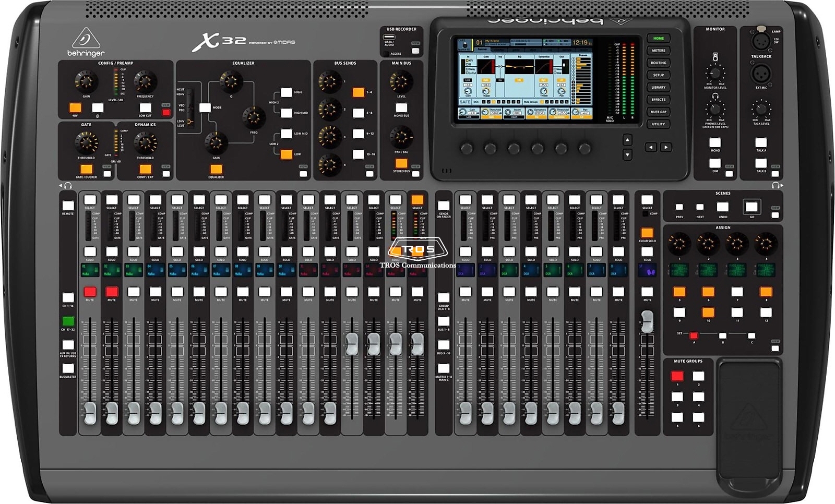Viewport: 835px width, 504px height.
Task: Turn the Equalizer on or off
Action: pos(216,169)
